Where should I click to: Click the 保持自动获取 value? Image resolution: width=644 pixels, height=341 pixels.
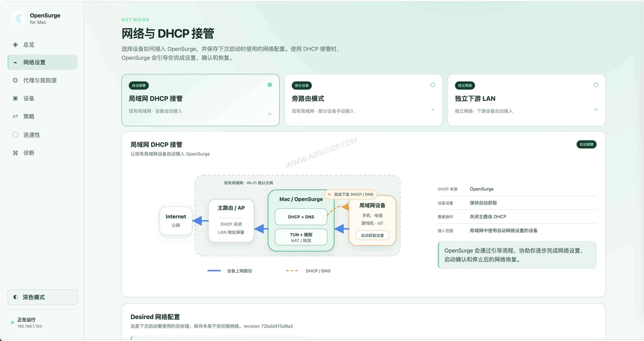[483, 203]
